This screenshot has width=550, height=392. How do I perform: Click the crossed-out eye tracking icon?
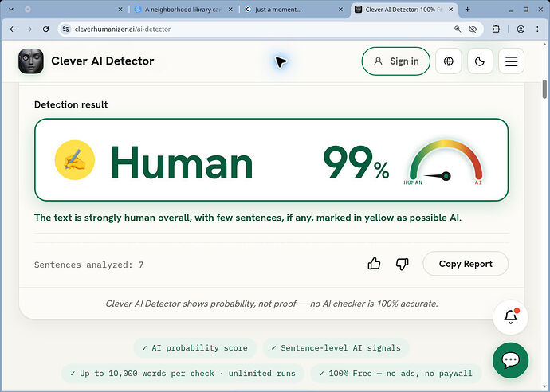(x=473, y=29)
